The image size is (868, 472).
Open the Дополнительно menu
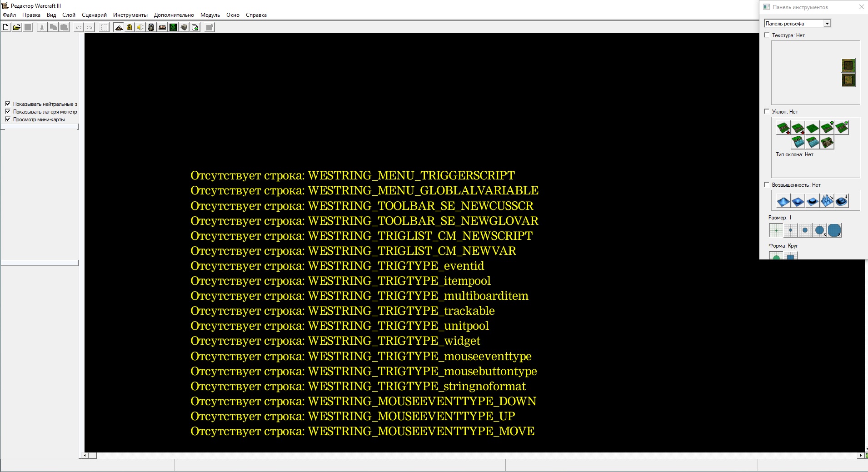coord(174,15)
